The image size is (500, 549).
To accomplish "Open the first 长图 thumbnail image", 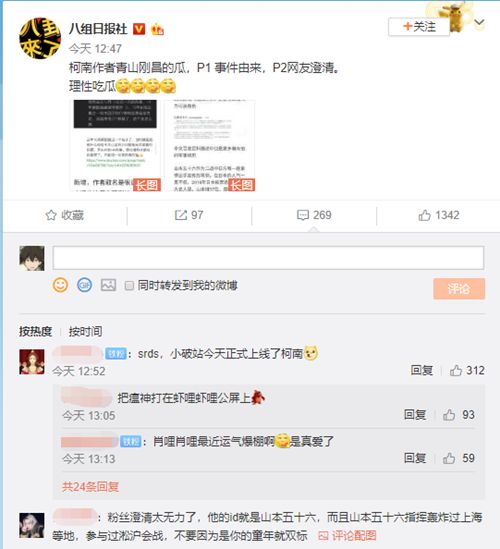I will click(x=115, y=146).
